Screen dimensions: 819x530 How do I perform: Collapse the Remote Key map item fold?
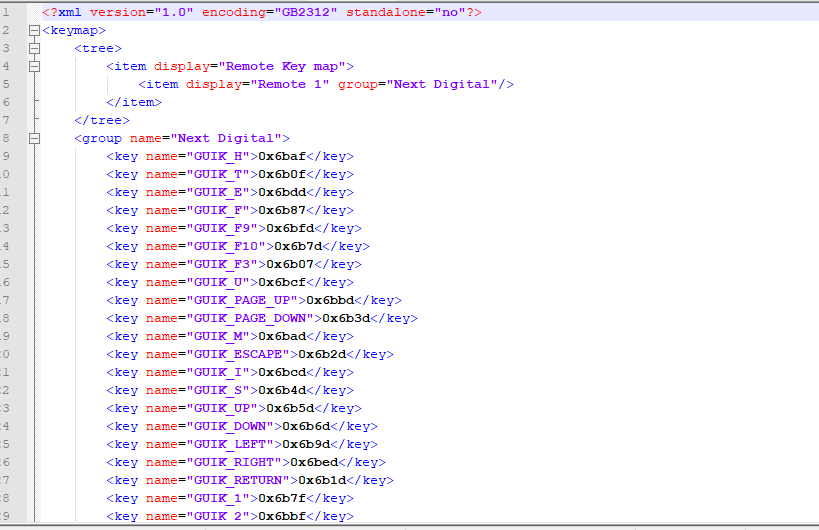[34, 66]
